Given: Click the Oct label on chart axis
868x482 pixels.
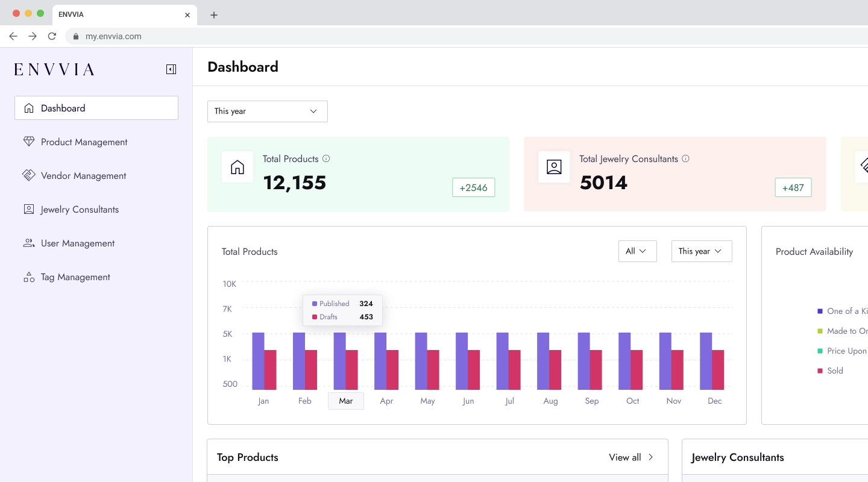Looking at the screenshot, I should click(x=633, y=401).
